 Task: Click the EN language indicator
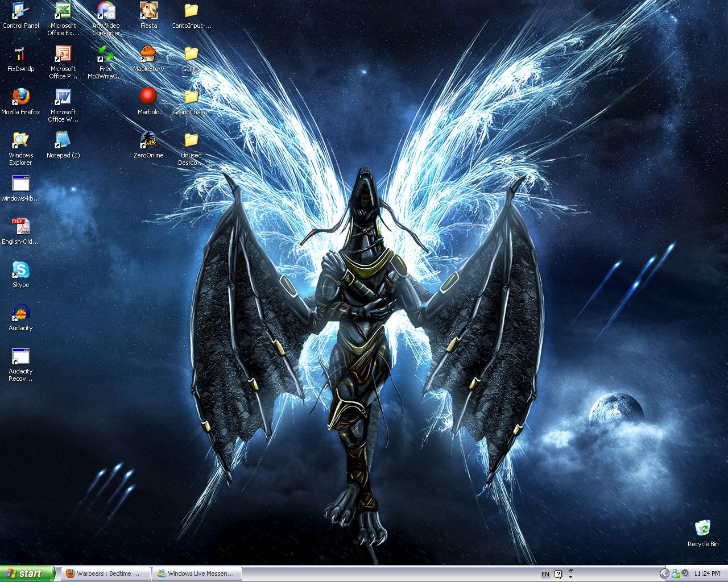tap(545, 574)
